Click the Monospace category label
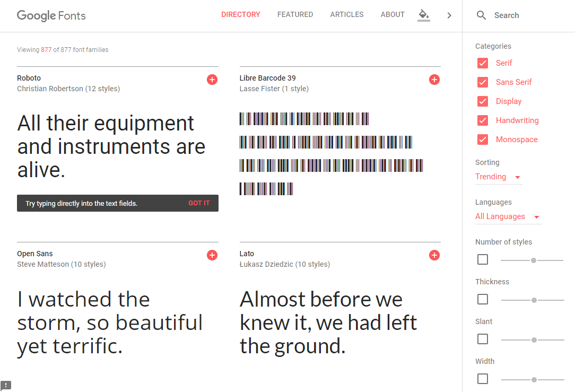This screenshot has width=575, height=392. tap(517, 140)
